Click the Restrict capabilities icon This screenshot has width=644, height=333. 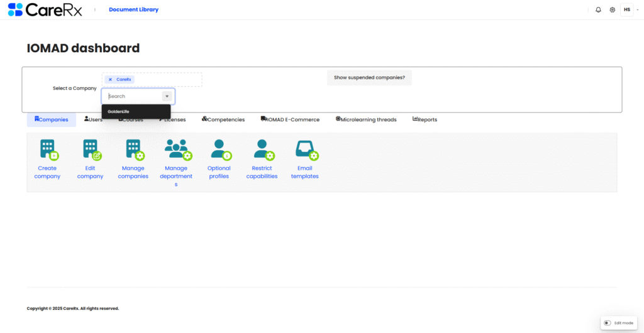click(264, 150)
